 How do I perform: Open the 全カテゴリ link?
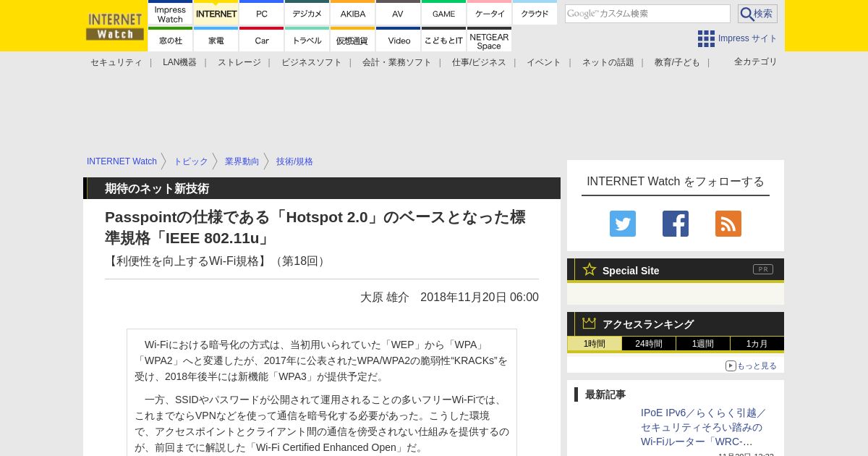[x=756, y=62]
